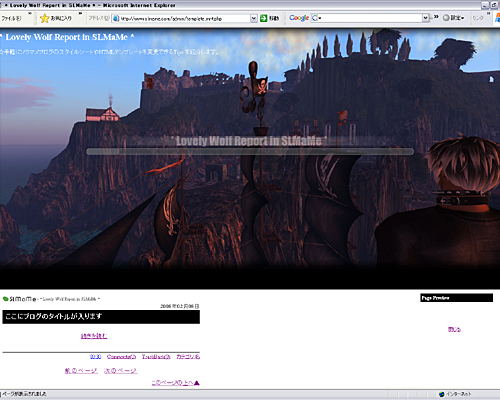The width and height of the screenshot is (500, 400).
Task: Click the Internet zone globe icon
Action: [442, 394]
